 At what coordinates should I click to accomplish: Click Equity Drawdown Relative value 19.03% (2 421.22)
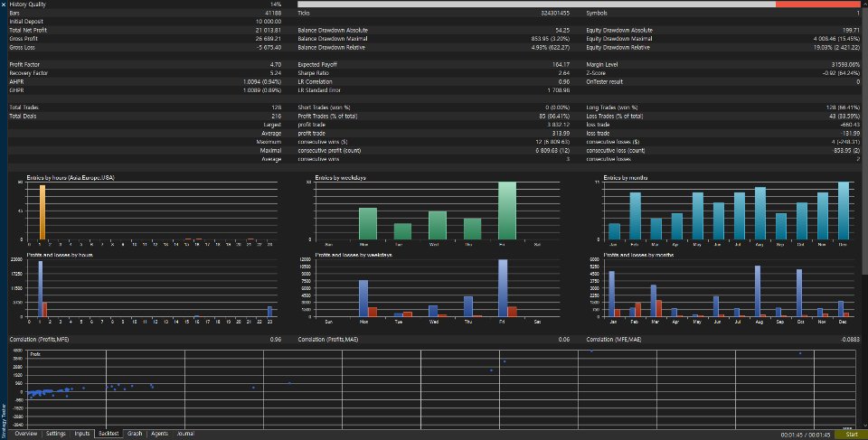(837, 48)
